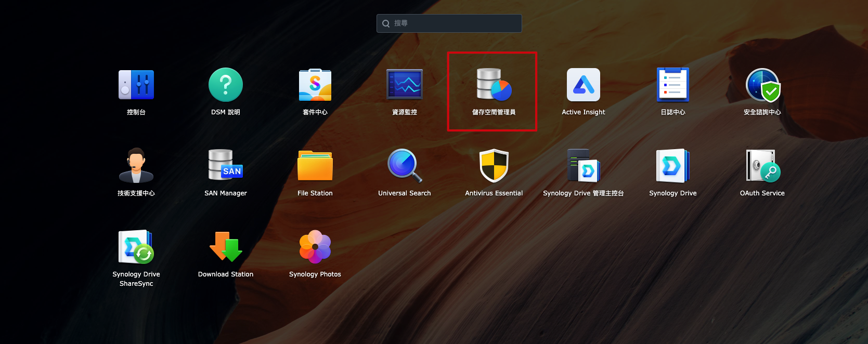The image size is (868, 344).
Task: Open Synology Drive 管理主控台
Action: click(583, 166)
